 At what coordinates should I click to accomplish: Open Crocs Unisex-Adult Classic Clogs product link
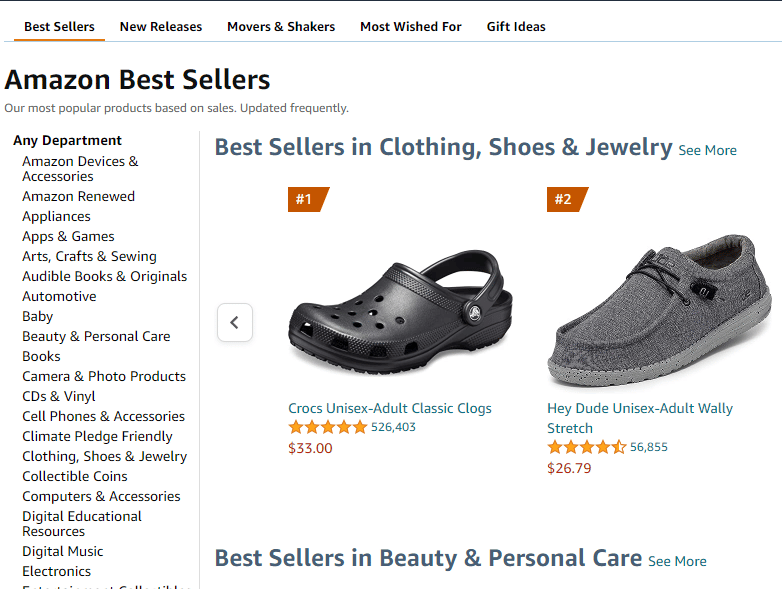tap(390, 408)
